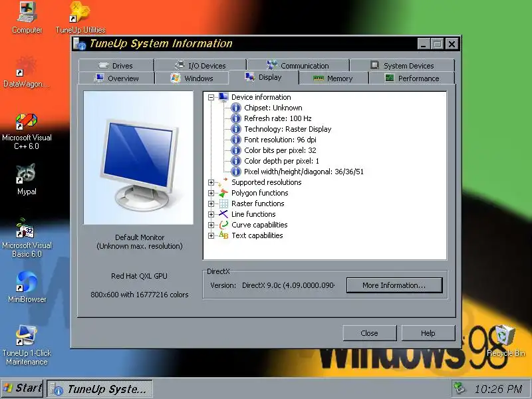The image size is (532, 399).
Task: Expand the Polygon functions node
Action: click(x=211, y=193)
